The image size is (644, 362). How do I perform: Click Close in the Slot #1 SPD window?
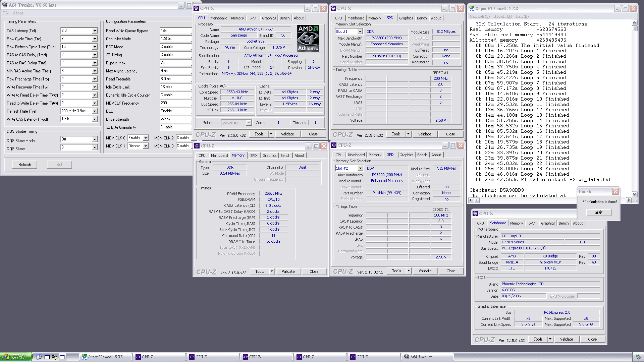pos(450,134)
